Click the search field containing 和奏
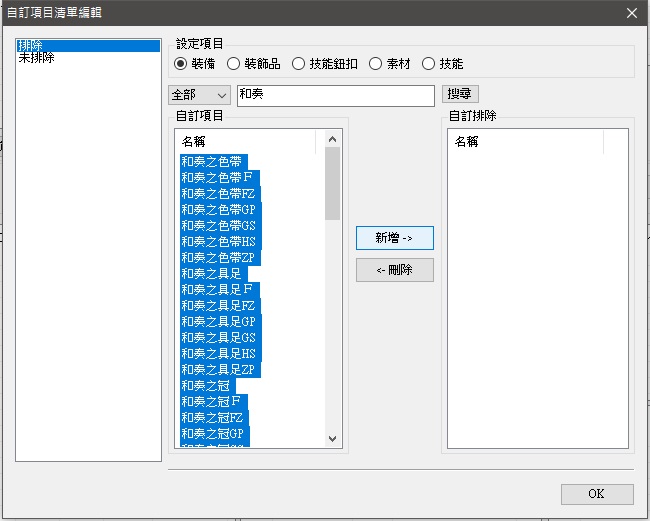Screen dimensions: 650x521 [336, 96]
